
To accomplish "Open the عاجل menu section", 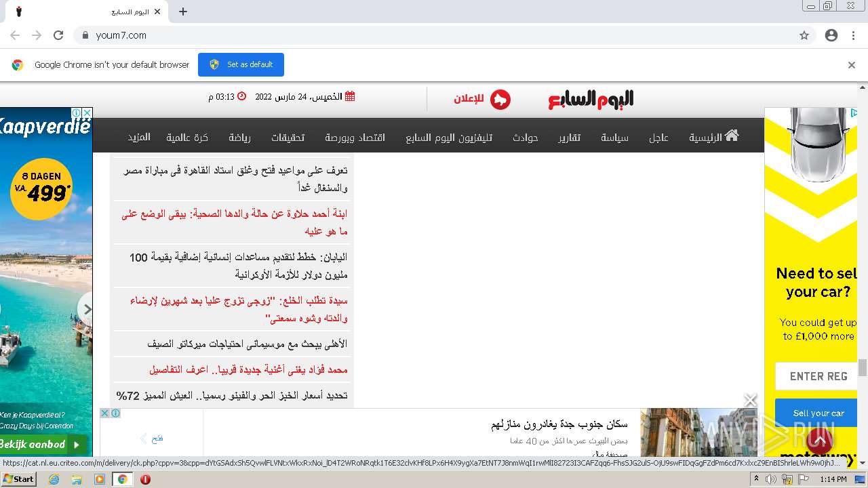I will tap(658, 138).
